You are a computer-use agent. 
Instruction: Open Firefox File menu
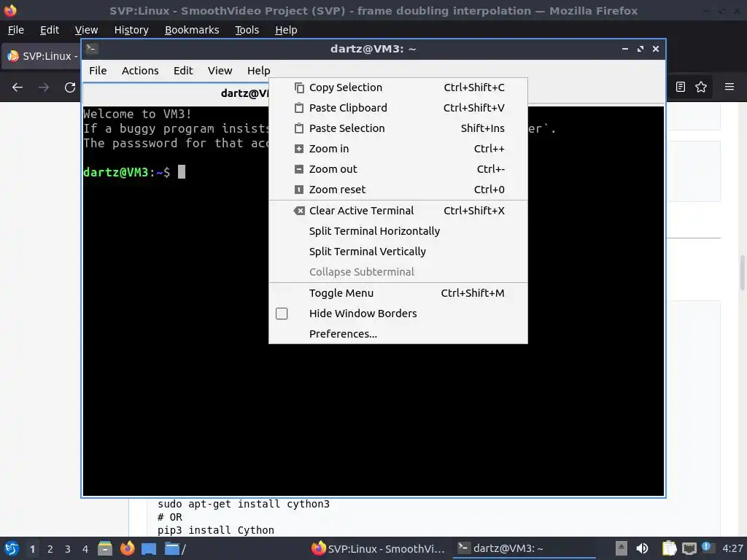coord(16,30)
